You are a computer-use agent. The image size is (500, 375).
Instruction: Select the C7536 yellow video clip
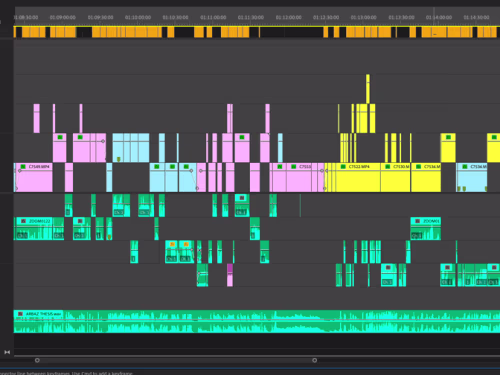point(426,177)
